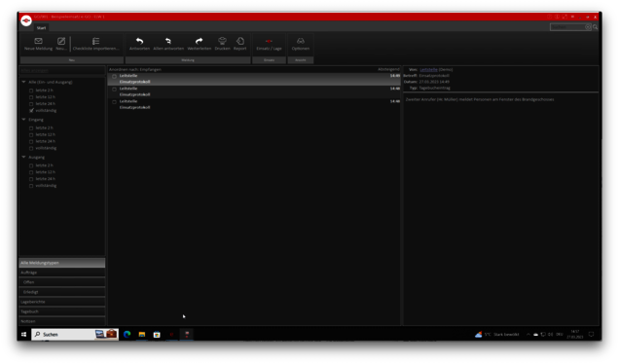
Task: Enable 'letzte 2 h' under Eingang
Action: pyautogui.click(x=31, y=127)
